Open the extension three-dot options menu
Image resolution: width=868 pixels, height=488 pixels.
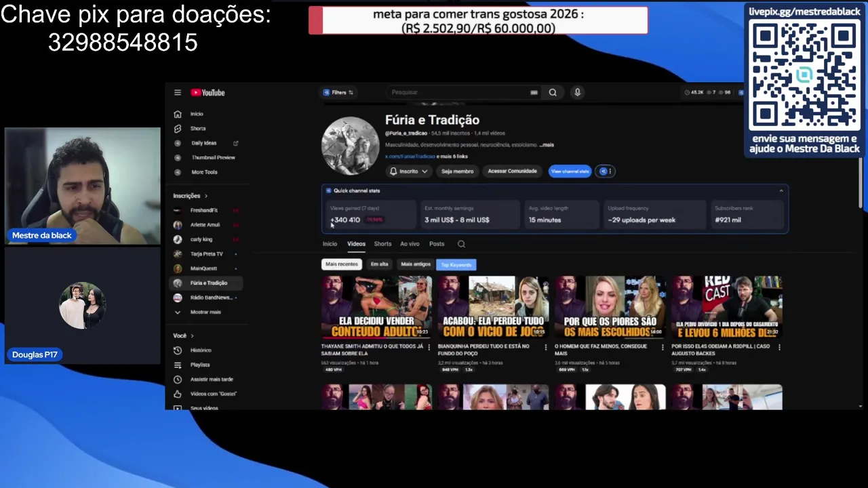606,171
